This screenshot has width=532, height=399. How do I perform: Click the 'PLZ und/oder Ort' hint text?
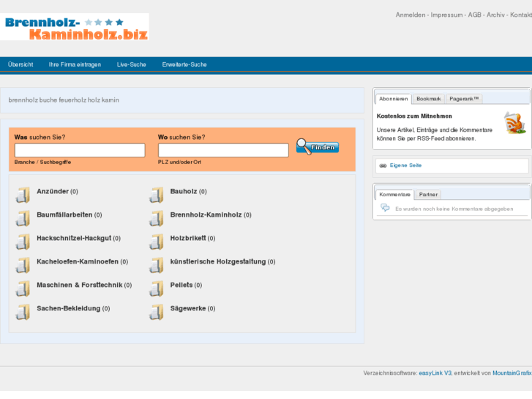pyautogui.click(x=179, y=163)
